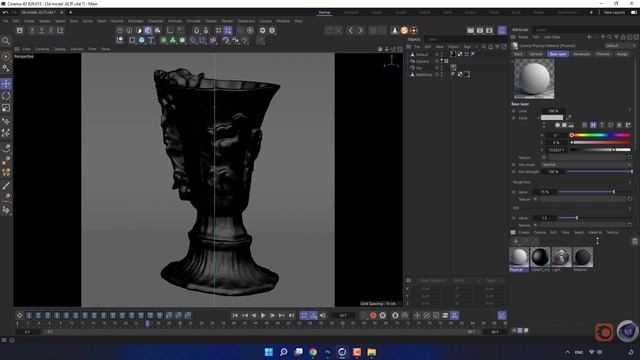The image size is (640, 360).
Task: Click the trash icon in material manager
Action: (x=635, y=241)
